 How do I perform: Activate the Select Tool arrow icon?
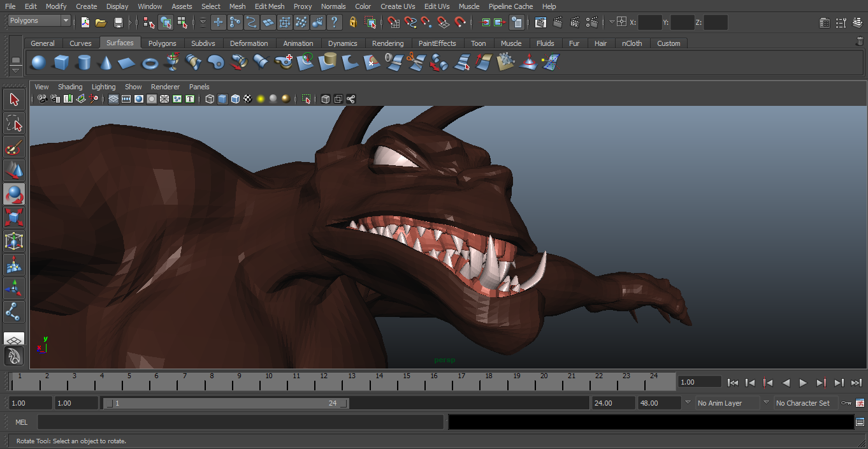[14, 99]
